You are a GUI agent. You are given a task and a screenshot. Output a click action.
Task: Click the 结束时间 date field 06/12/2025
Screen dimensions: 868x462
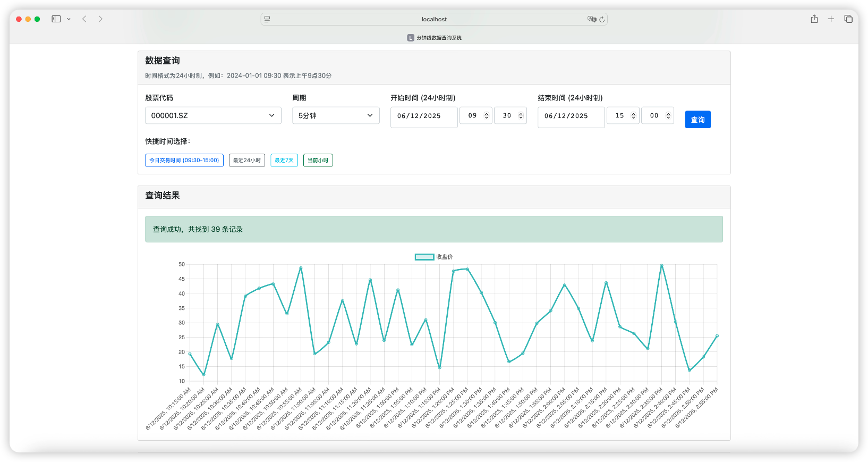click(571, 117)
